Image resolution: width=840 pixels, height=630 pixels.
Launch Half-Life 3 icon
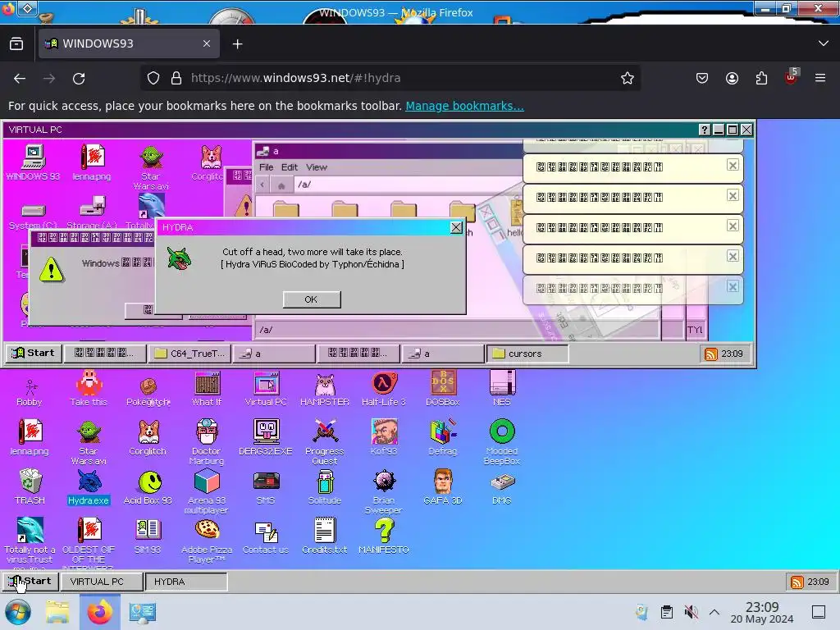[x=384, y=389]
